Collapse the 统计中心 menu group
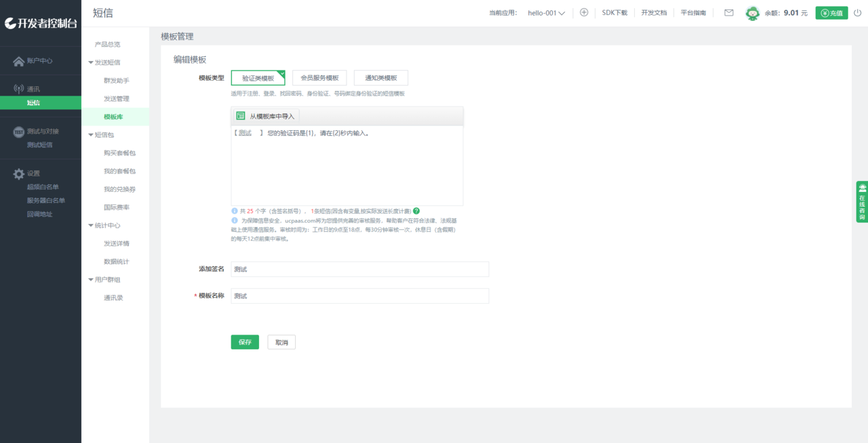 (104, 225)
